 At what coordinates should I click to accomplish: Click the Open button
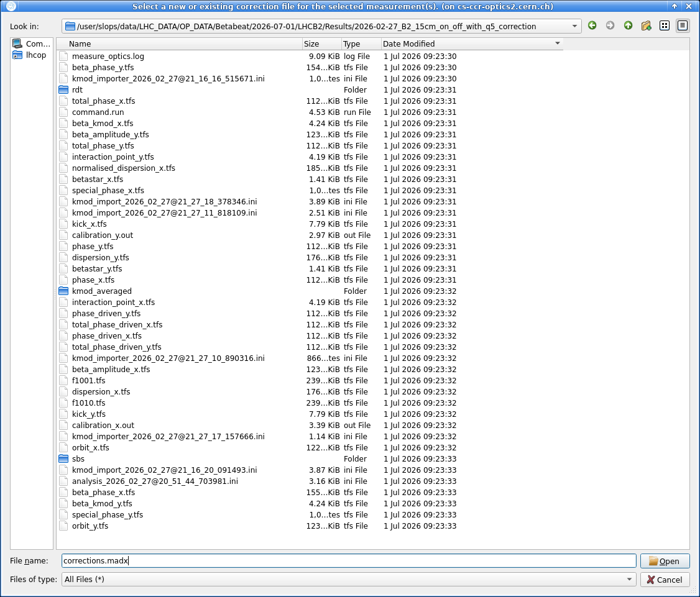(x=665, y=561)
